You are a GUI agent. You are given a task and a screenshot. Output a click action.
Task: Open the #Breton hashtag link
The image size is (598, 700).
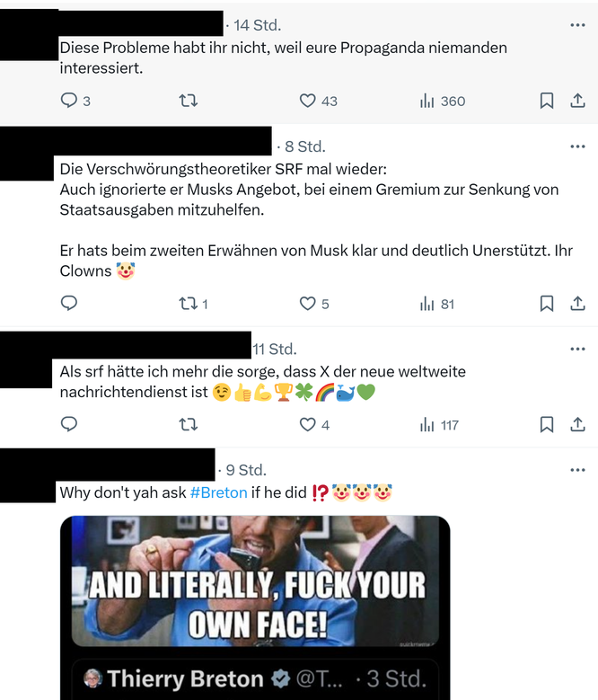point(218,492)
